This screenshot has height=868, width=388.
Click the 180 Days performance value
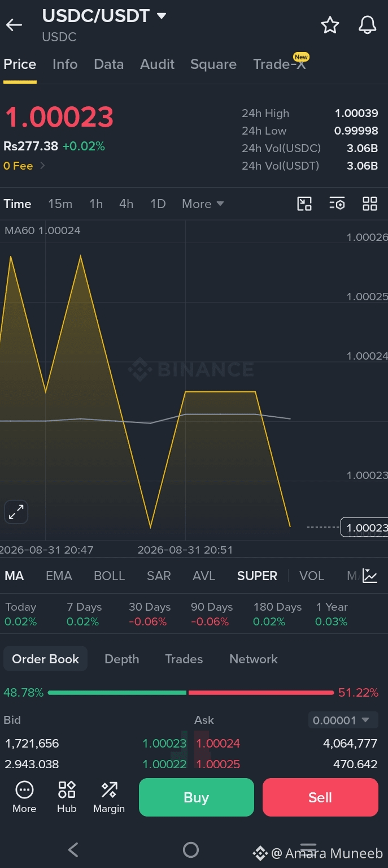tap(269, 622)
